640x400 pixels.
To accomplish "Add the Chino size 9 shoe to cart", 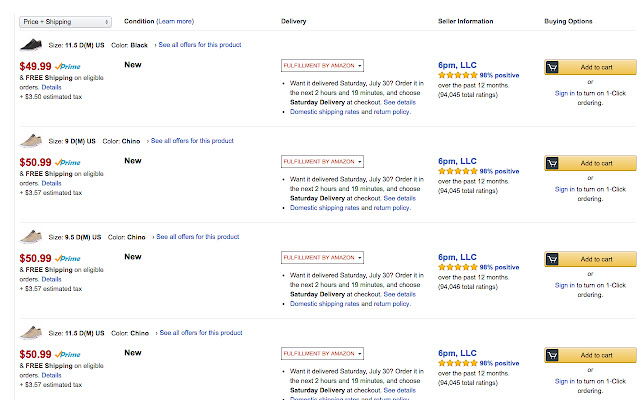I will (590, 163).
